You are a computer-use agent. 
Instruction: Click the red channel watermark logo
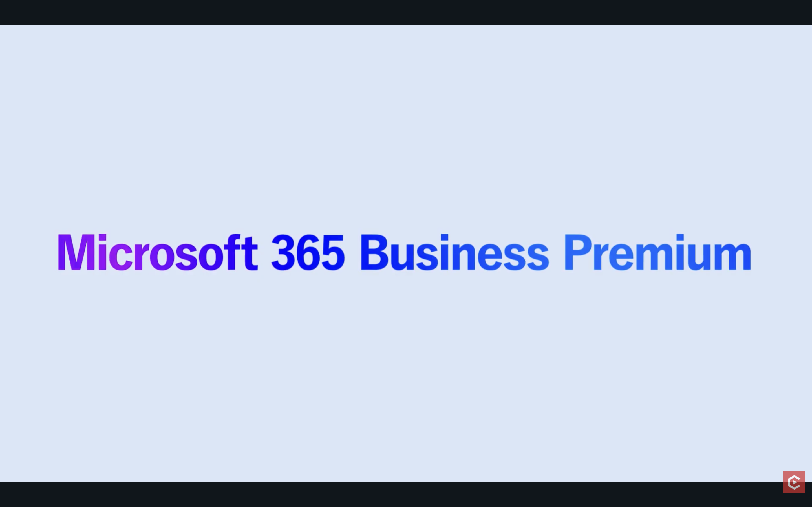(x=794, y=482)
